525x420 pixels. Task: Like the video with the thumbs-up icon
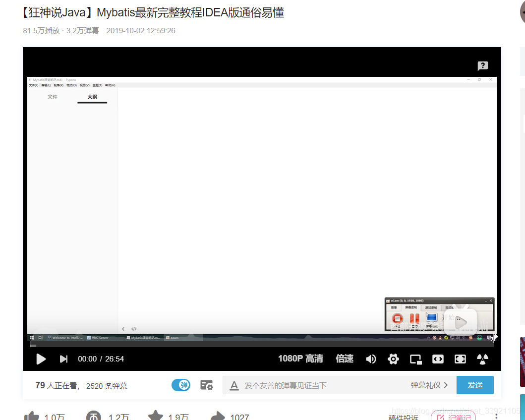(x=31, y=416)
